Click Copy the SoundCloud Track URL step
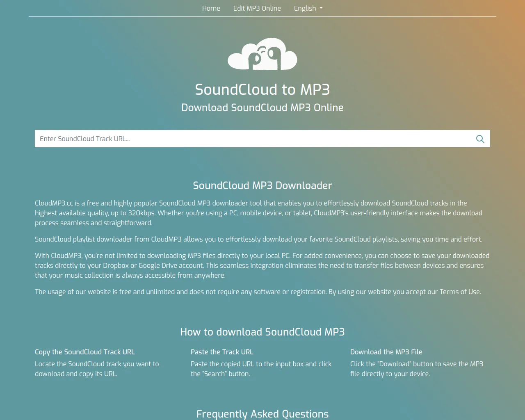 tap(85, 352)
